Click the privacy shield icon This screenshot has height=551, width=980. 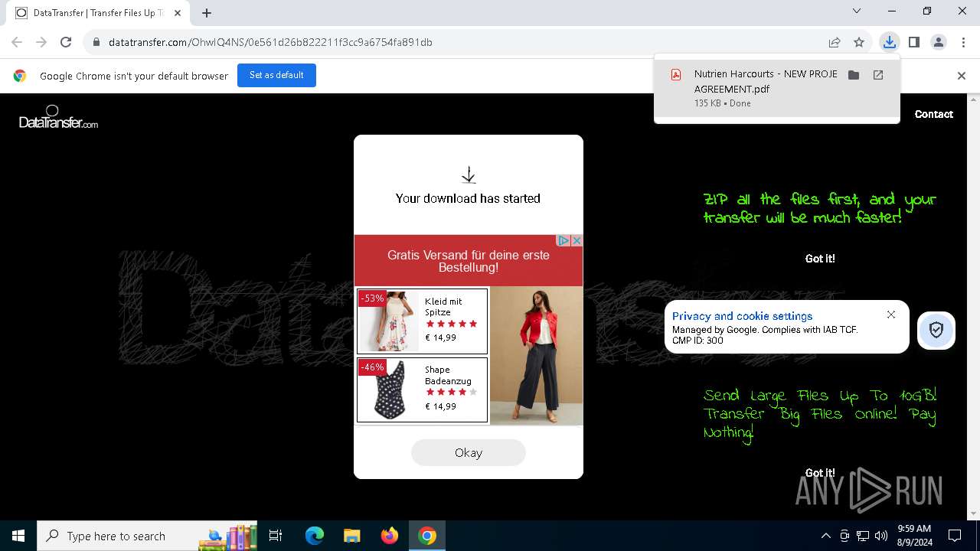click(936, 330)
